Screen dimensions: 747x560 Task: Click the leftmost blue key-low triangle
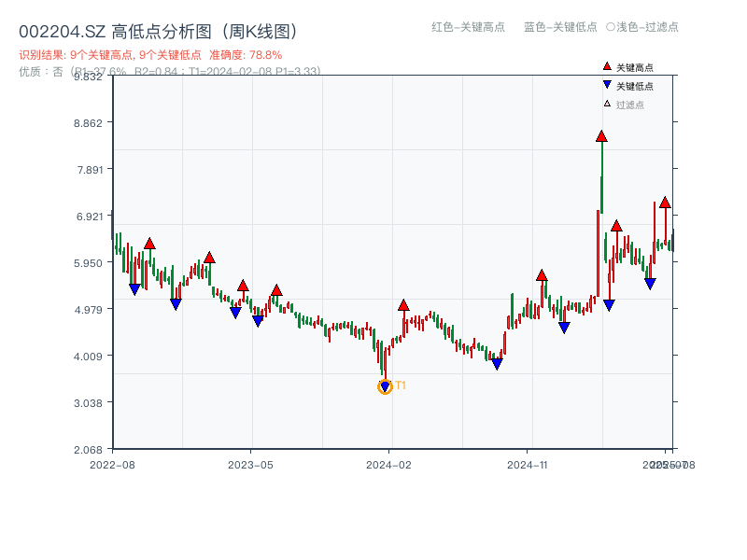click(x=134, y=289)
